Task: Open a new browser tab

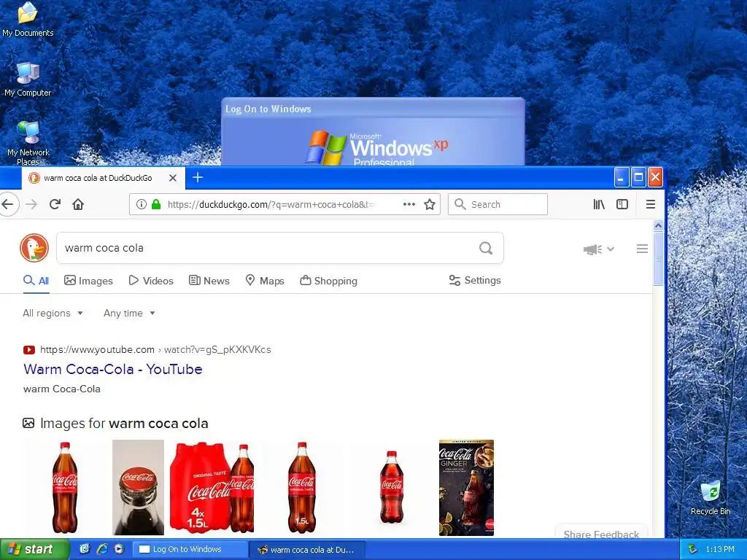Action: (197, 178)
